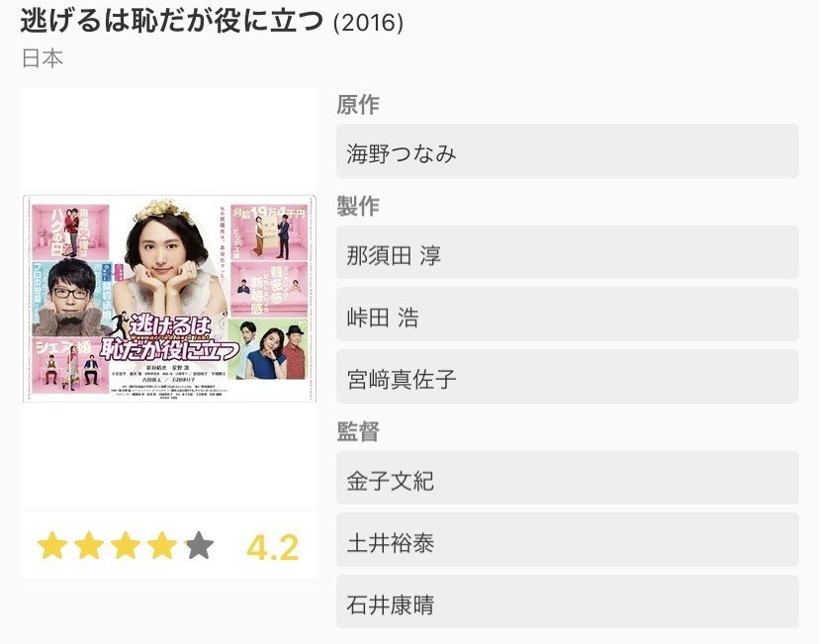Open producer 那須田 淳 entry
819x644 pixels.
(x=567, y=253)
